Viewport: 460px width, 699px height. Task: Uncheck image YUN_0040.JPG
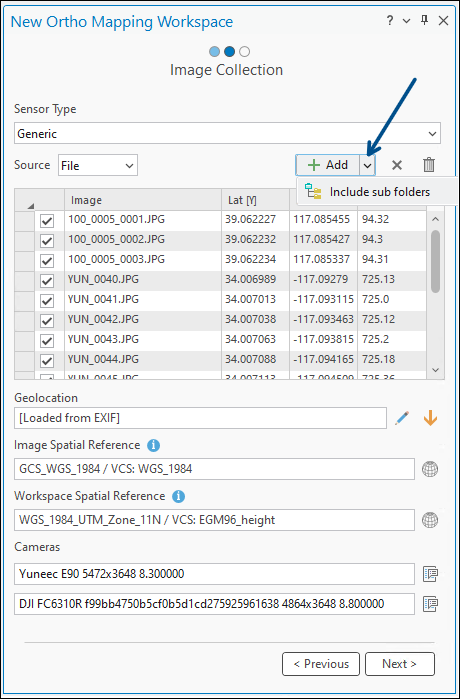click(x=47, y=281)
